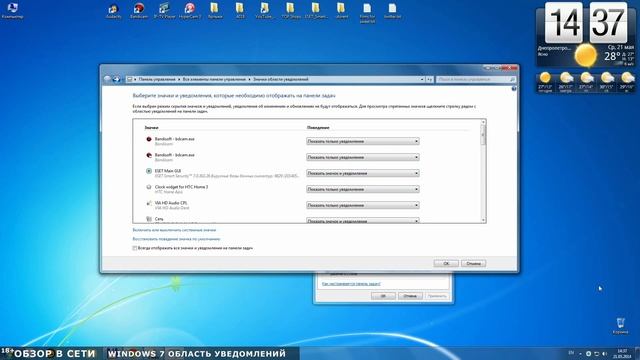Refresh the address bar in the control panel window
The height and width of the screenshot is (360, 640).
click(x=429, y=80)
